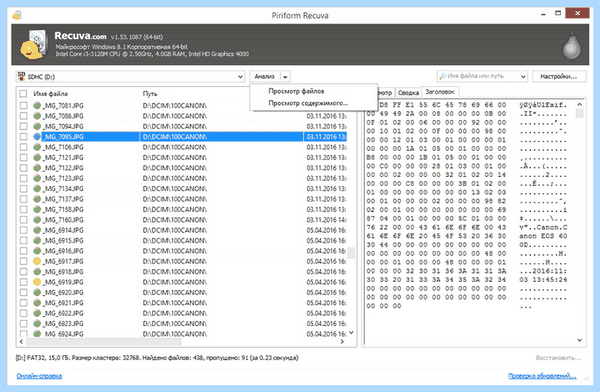Click the green status icon of _MG_7134.JPG
Viewport: 600px width, 392px height.
click(x=37, y=188)
